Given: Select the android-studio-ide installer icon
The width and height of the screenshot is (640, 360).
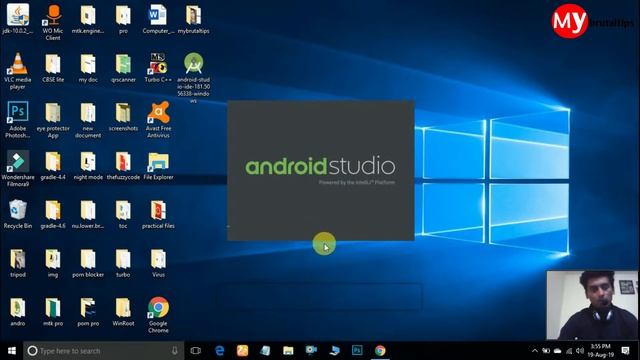Looking at the screenshot, I should point(193,78).
